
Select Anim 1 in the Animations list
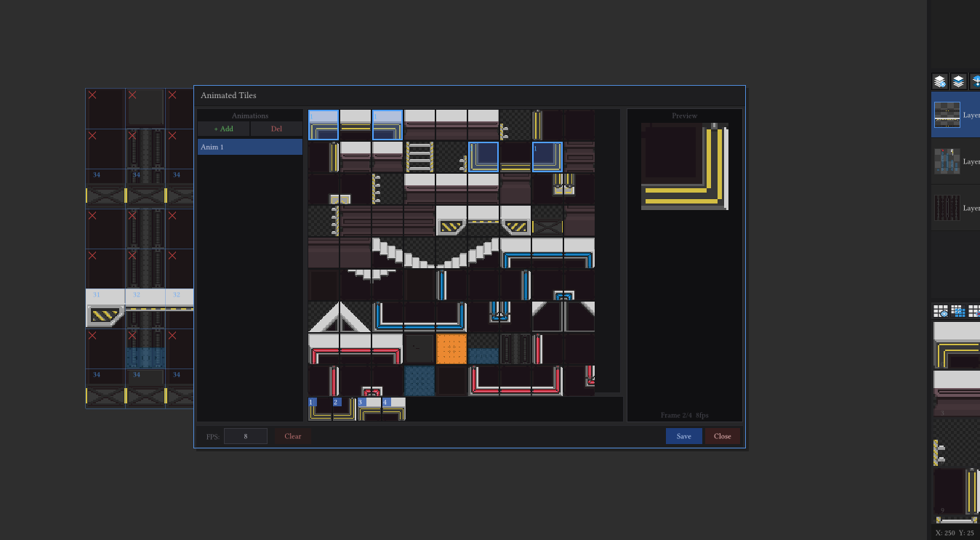pos(250,147)
